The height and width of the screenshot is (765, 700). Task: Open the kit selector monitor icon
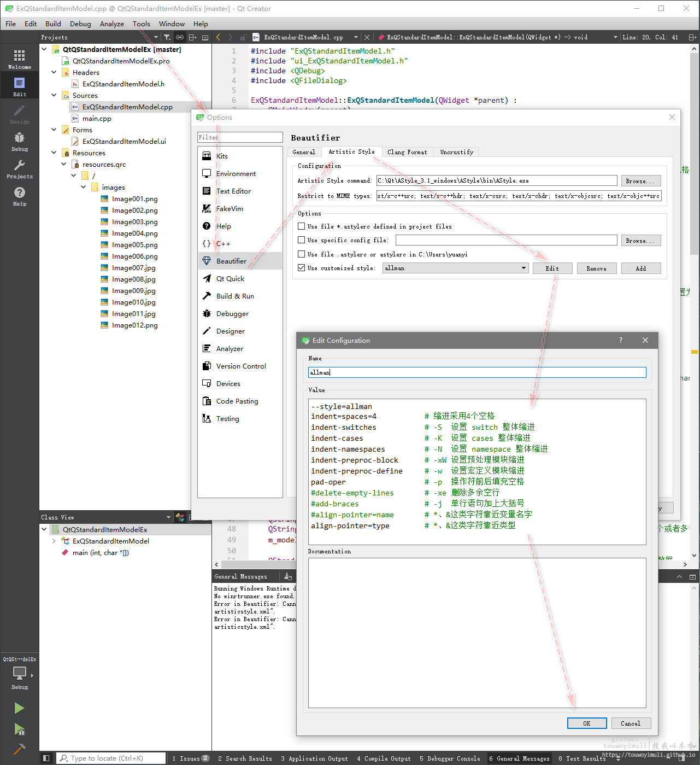click(19, 673)
